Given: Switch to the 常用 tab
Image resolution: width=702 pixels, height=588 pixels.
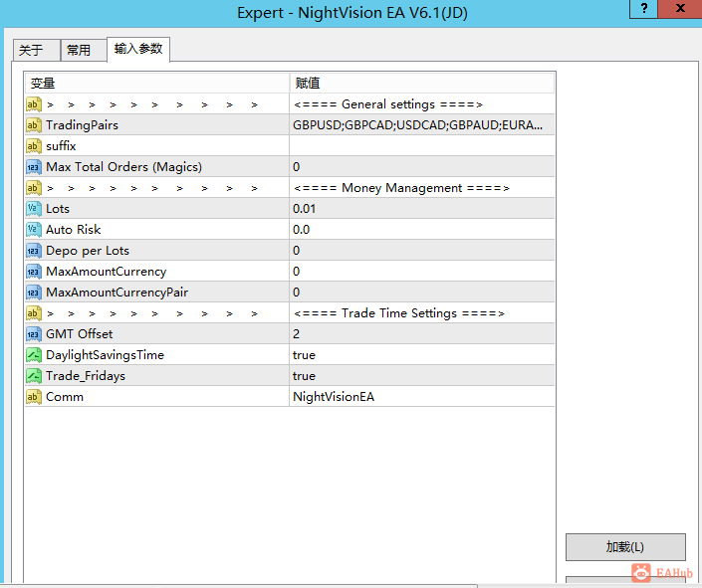Looking at the screenshot, I should tap(84, 50).
